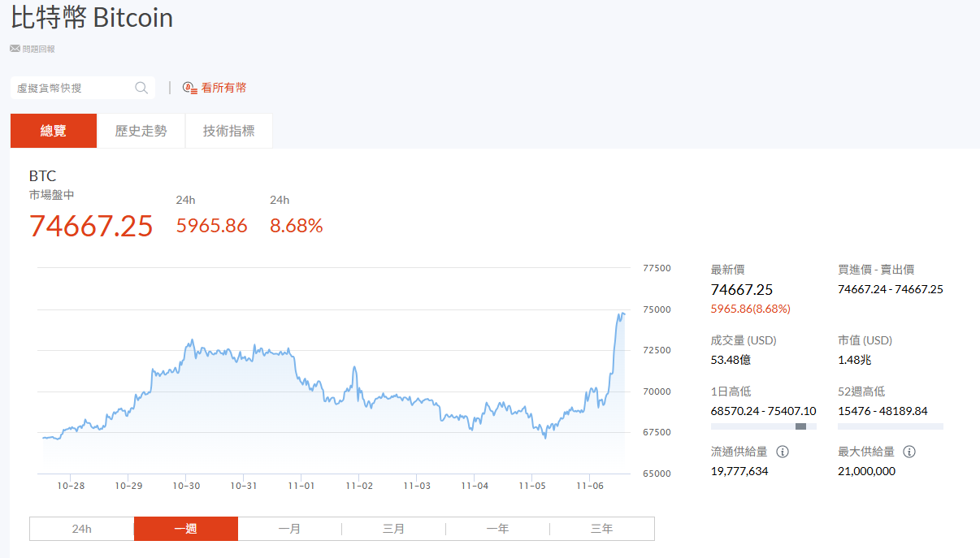Click the 流通供給量 label
This screenshot has width=980, height=558.
[x=739, y=452]
